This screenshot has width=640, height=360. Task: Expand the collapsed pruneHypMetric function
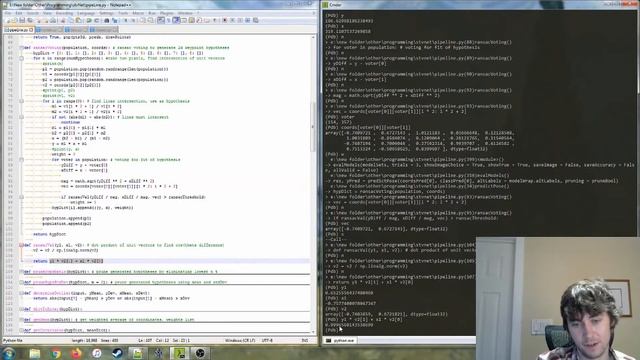pos(21,271)
